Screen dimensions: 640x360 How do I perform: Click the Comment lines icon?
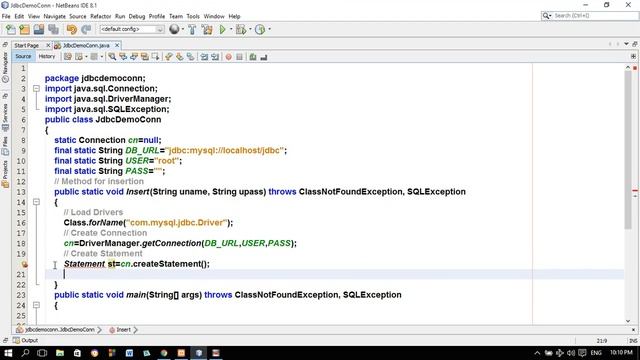[x=253, y=57]
